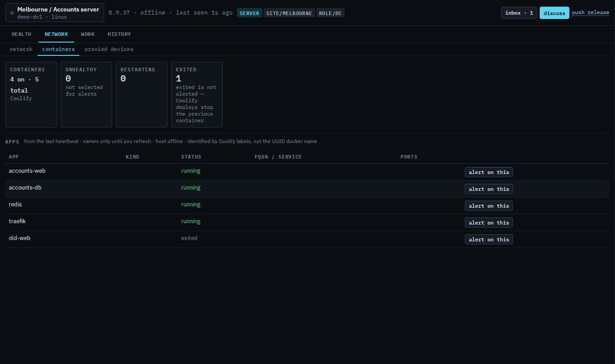Image resolution: width=615 pixels, height=364 pixels.
Task: Select the EXITED summary card
Action: point(197,94)
